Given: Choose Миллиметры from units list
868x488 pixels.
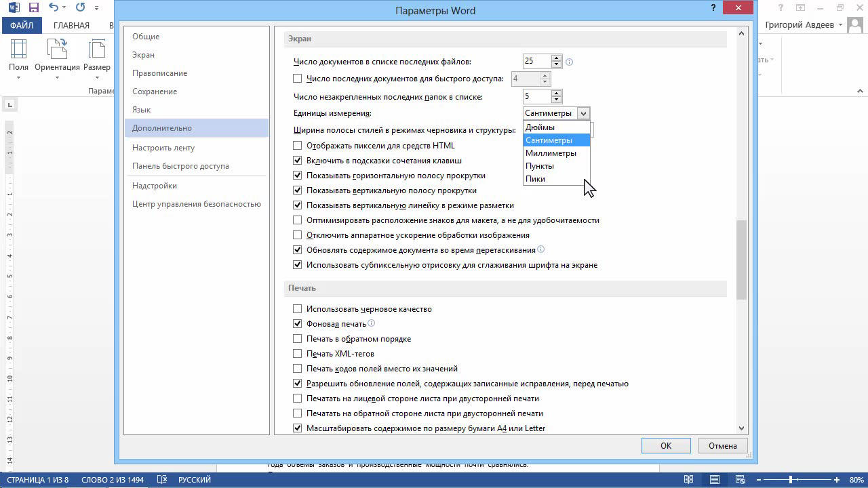Looking at the screenshot, I should [557, 153].
